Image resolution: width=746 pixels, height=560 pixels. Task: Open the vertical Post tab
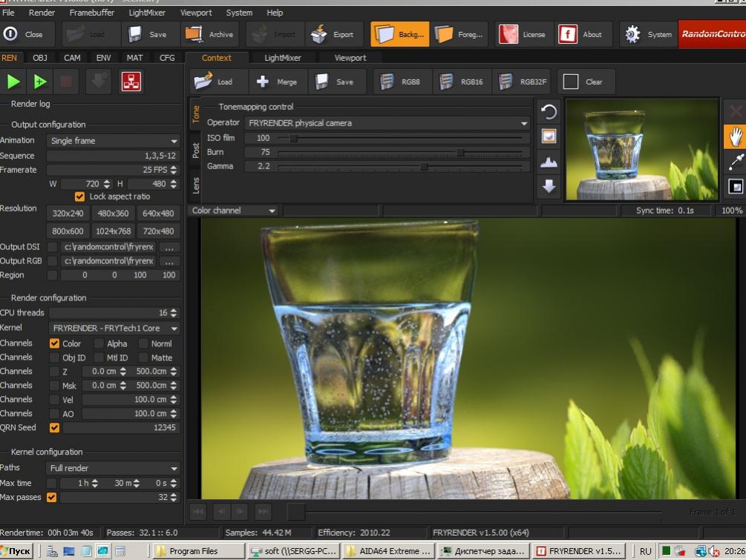195,151
